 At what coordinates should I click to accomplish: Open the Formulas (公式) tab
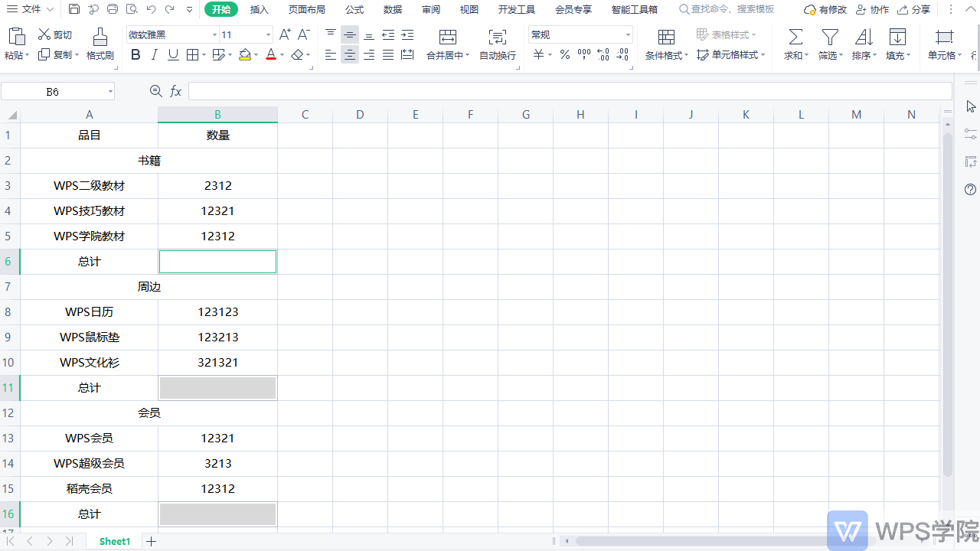point(354,9)
